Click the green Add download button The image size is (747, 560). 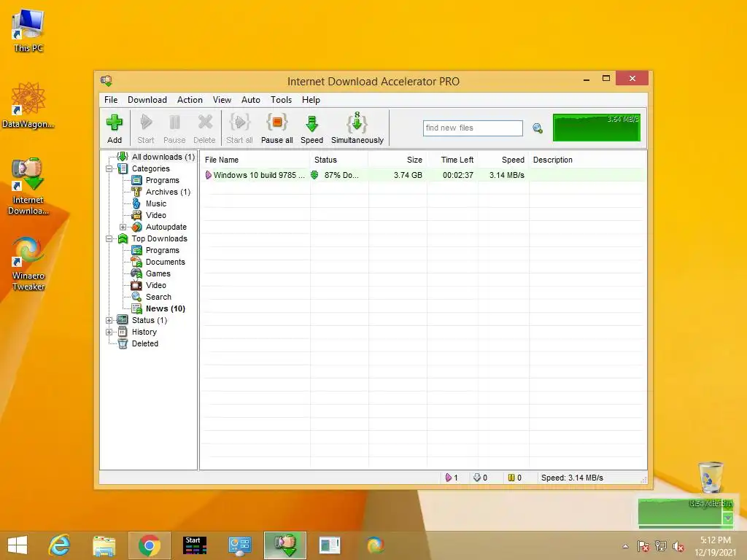coord(115,128)
